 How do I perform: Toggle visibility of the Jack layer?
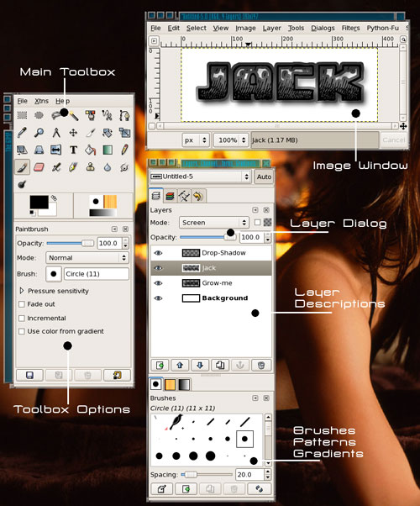point(158,268)
